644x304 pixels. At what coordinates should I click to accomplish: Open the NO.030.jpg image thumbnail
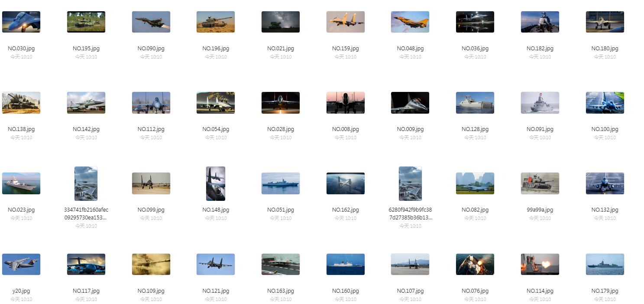coord(21,22)
